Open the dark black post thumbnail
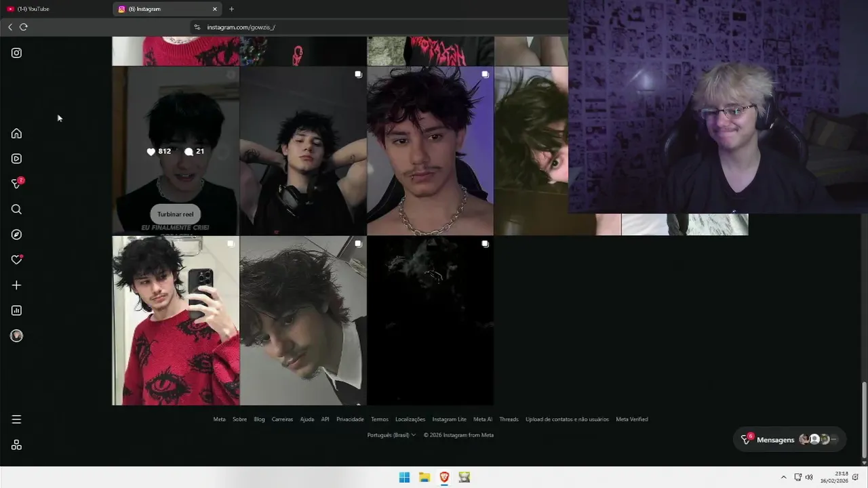Screen dimensions: 868x488 tap(431, 321)
